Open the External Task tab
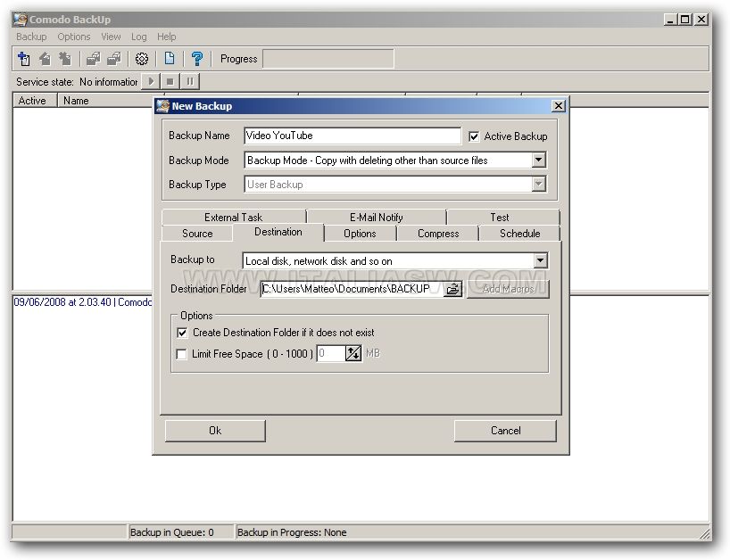Viewport: 730px width, 560px height. pos(234,218)
